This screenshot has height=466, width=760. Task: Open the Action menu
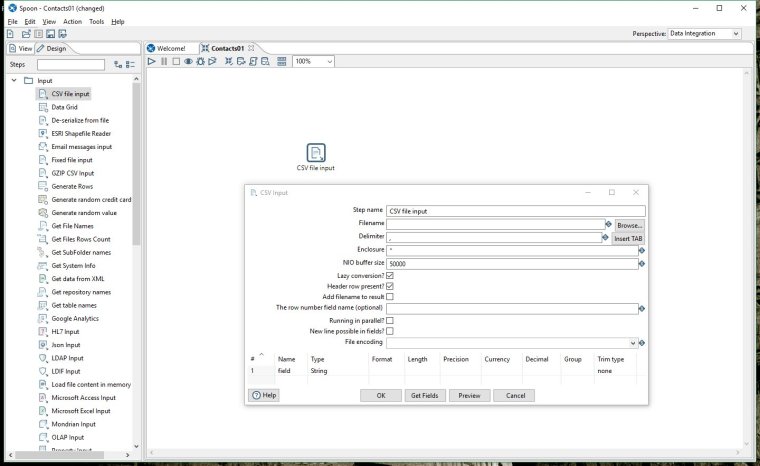(x=72, y=21)
